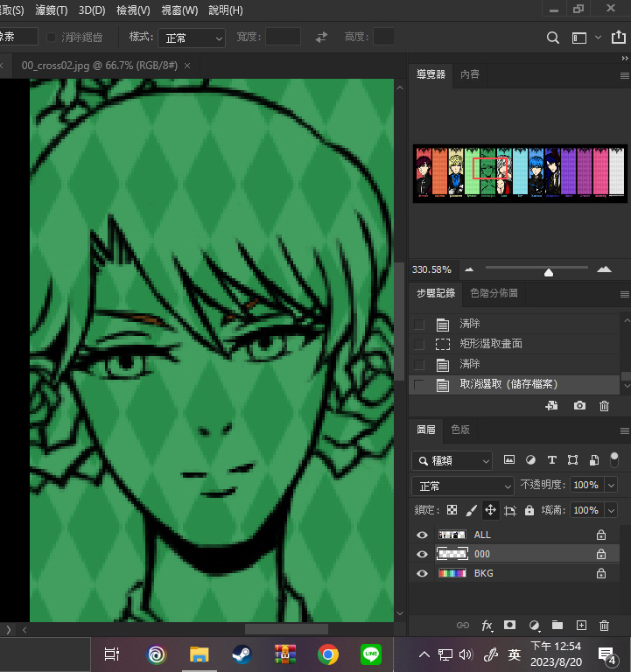Open opacity 不透明度 dropdown arrow
The image size is (631, 672).
tap(611, 485)
